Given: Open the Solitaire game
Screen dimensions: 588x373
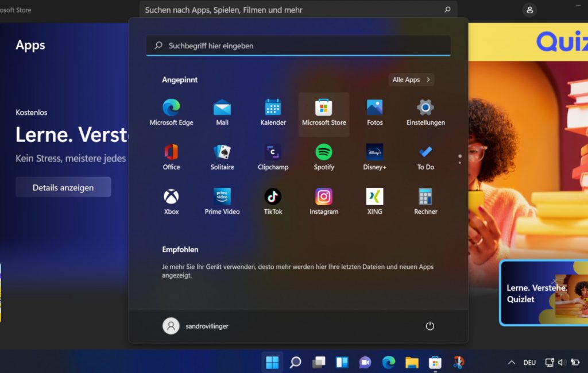Looking at the screenshot, I should pyautogui.click(x=222, y=157).
